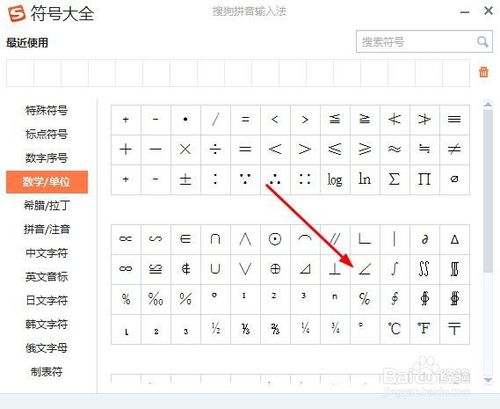Insert the angle ∠ symbol
The height and width of the screenshot is (409, 500).
[365, 269]
